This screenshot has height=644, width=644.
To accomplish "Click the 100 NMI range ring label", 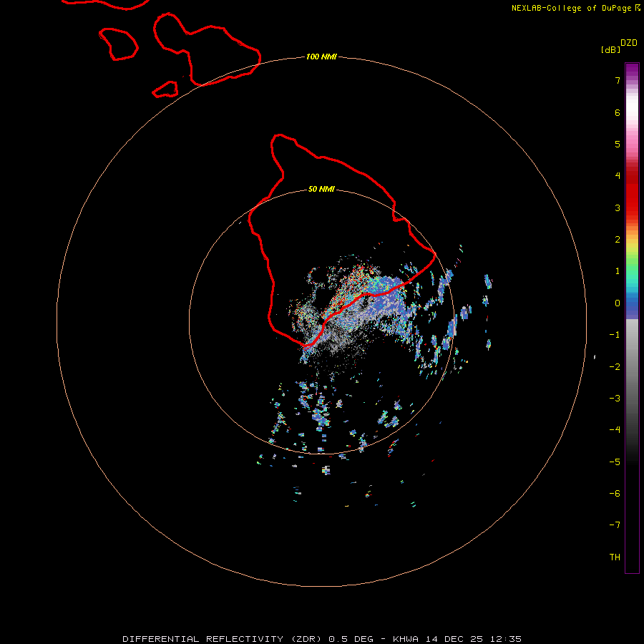I will point(321,57).
